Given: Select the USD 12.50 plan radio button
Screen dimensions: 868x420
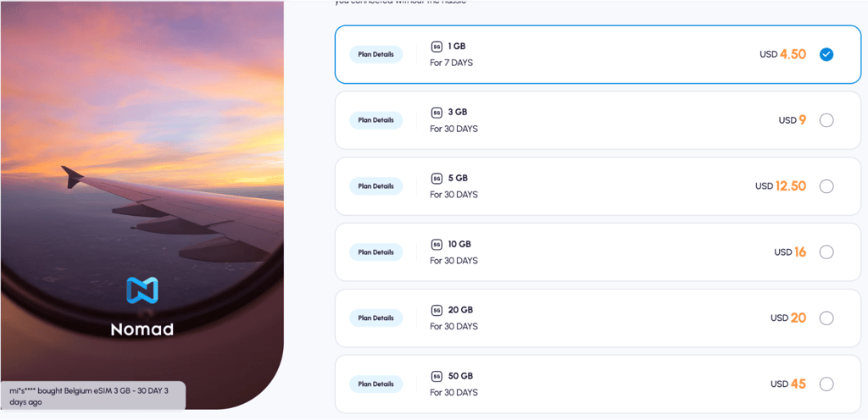Looking at the screenshot, I should [826, 186].
